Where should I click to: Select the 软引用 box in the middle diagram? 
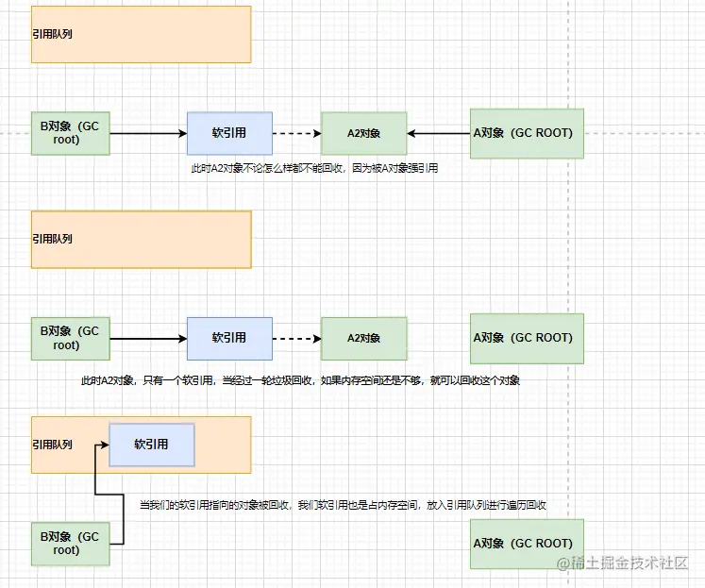click(229, 339)
